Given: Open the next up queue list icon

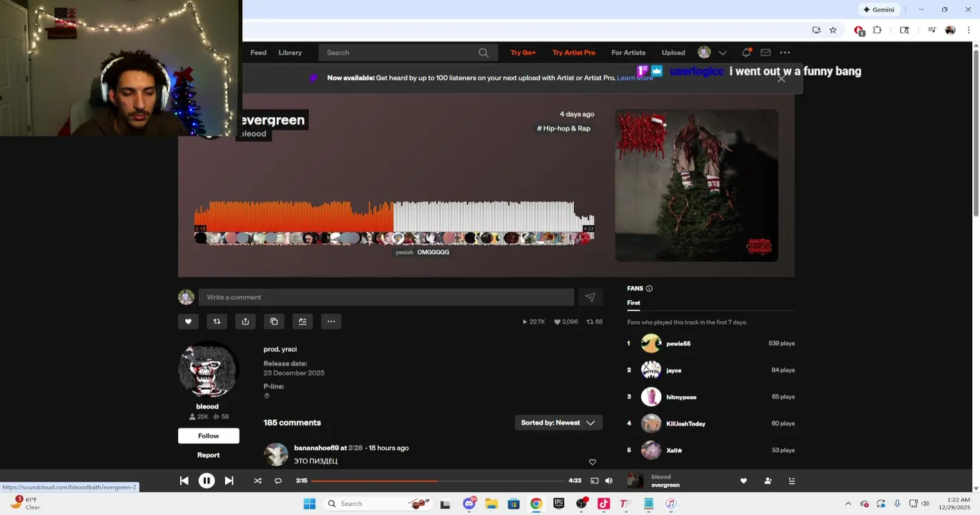Looking at the screenshot, I should (791, 481).
